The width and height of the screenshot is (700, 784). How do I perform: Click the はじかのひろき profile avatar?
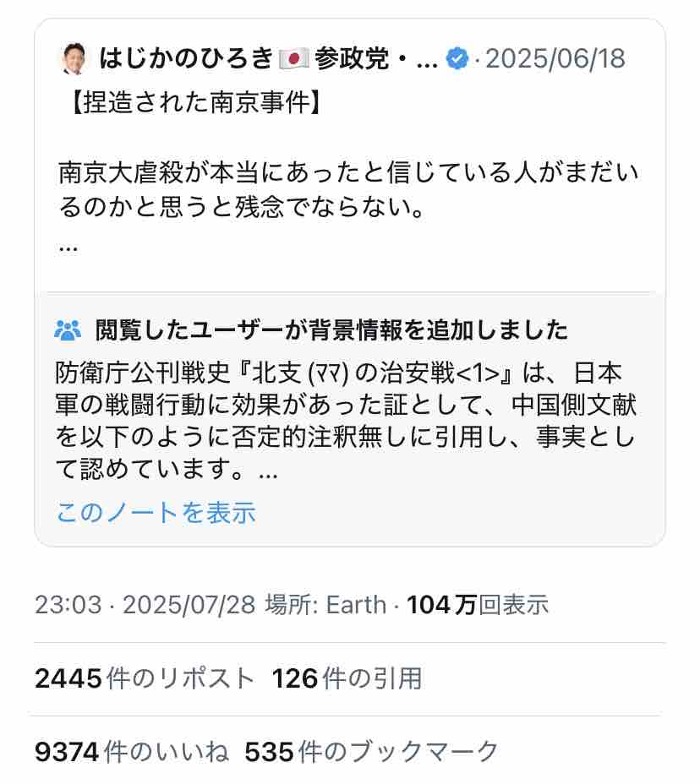coord(74,59)
